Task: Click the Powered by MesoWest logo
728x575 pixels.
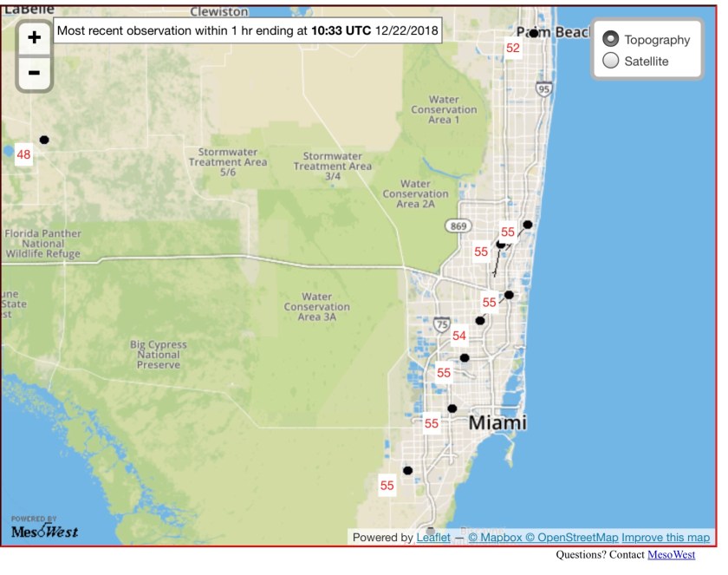Action: point(44,528)
